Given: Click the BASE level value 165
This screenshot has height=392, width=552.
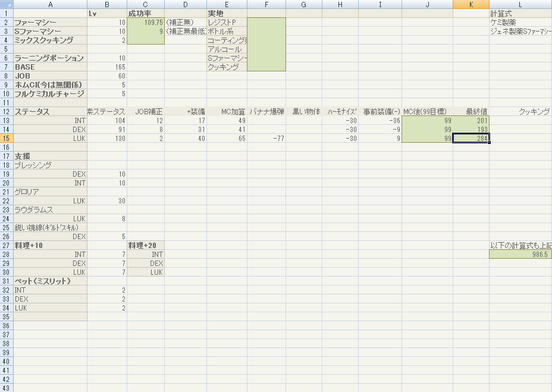Looking at the screenshot, I should tap(106, 67).
